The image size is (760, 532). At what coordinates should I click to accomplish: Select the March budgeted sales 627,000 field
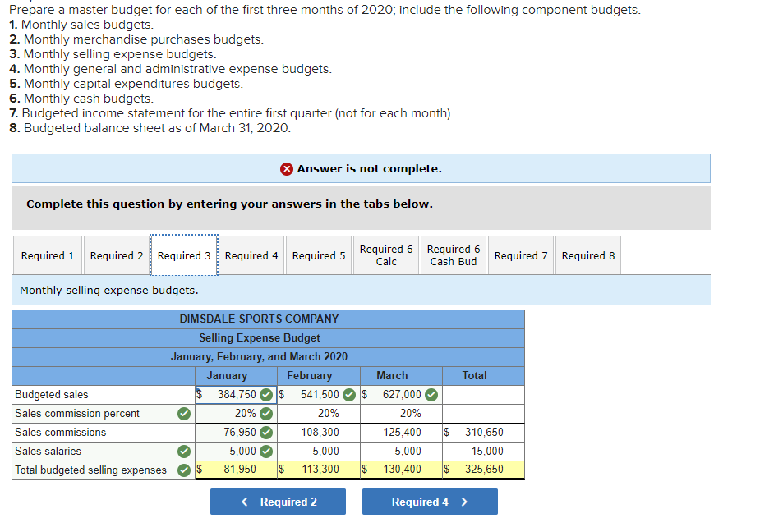tap(401, 394)
